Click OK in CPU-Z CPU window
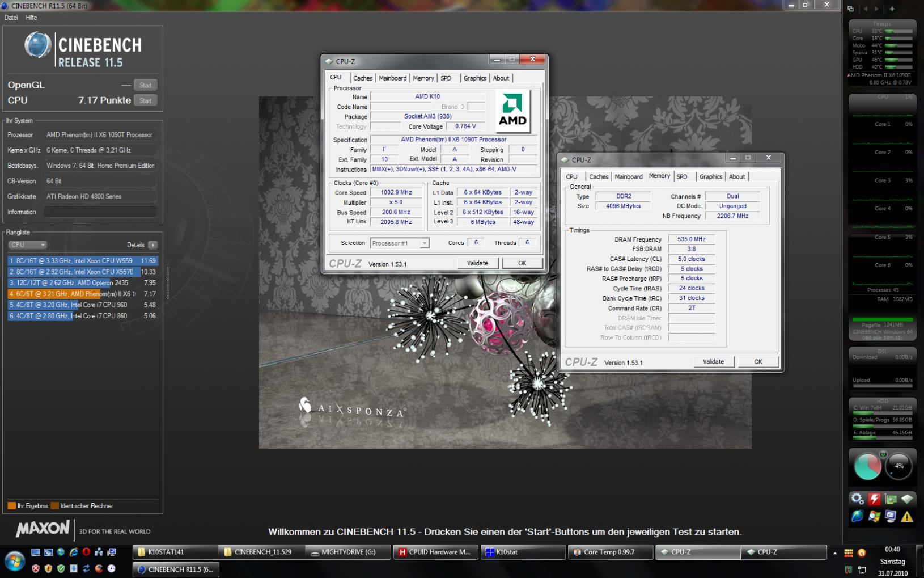The width and height of the screenshot is (924, 578). click(x=522, y=263)
